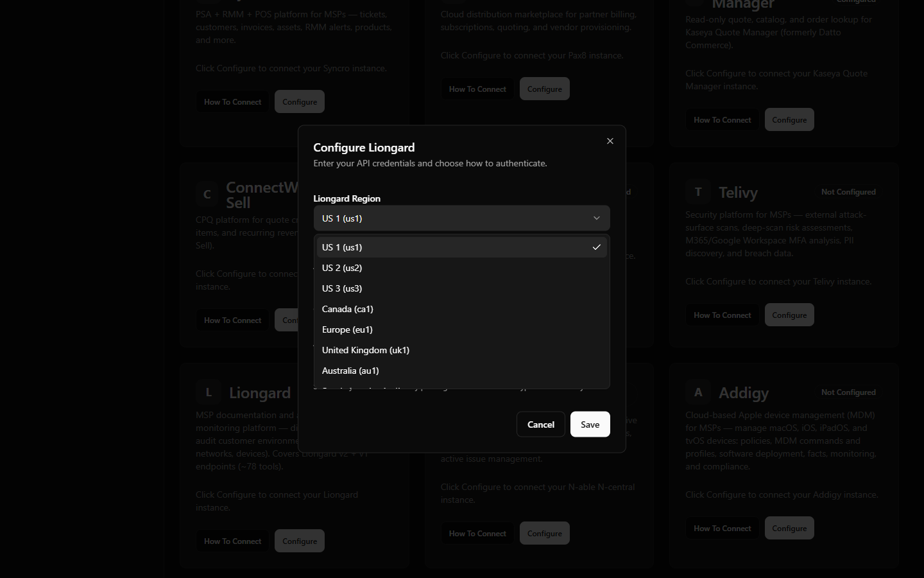This screenshot has height=578, width=924.
Task: Configure the Addigy integration
Action: [789, 528]
